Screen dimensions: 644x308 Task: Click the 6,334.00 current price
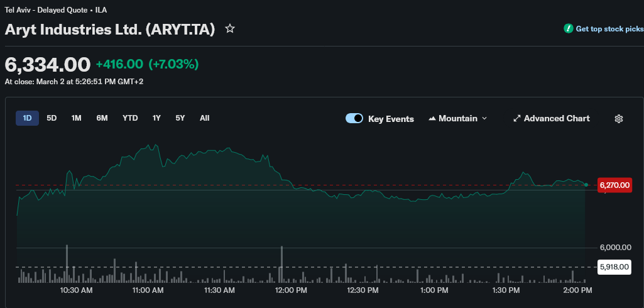click(x=48, y=65)
